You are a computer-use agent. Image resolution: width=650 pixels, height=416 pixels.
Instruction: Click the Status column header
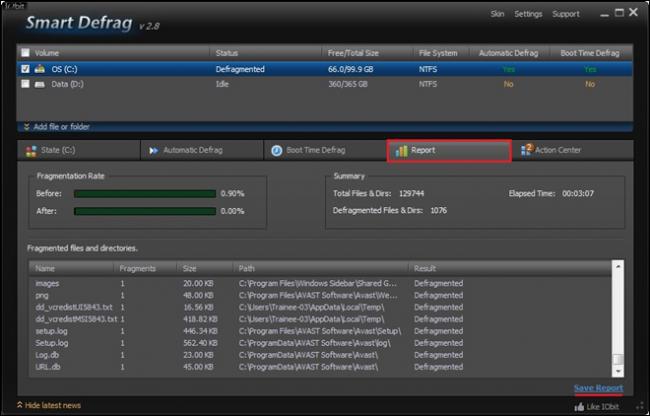(266, 53)
